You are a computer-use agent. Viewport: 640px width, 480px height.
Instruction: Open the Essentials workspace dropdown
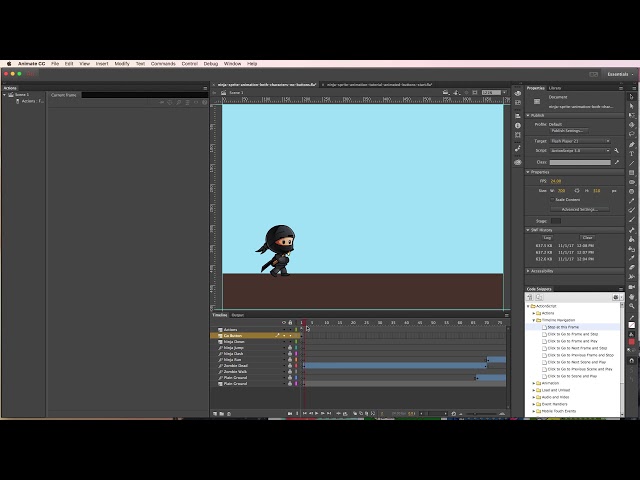tap(620, 74)
